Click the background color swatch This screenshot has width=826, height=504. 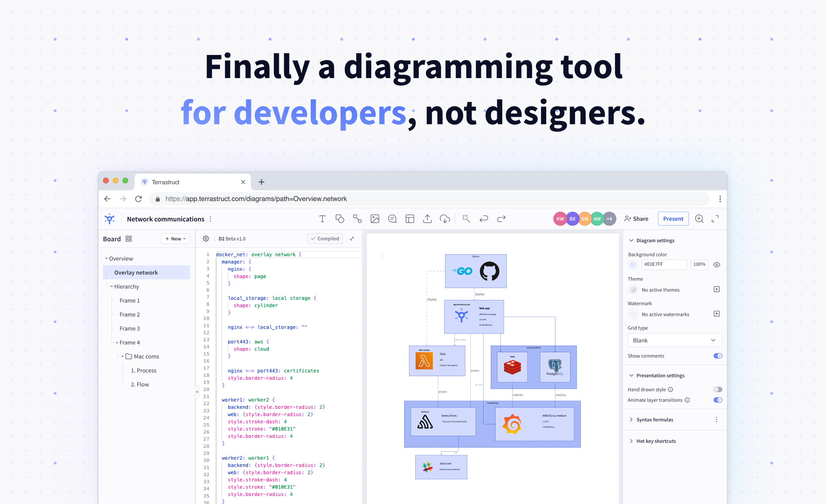pyautogui.click(x=633, y=265)
